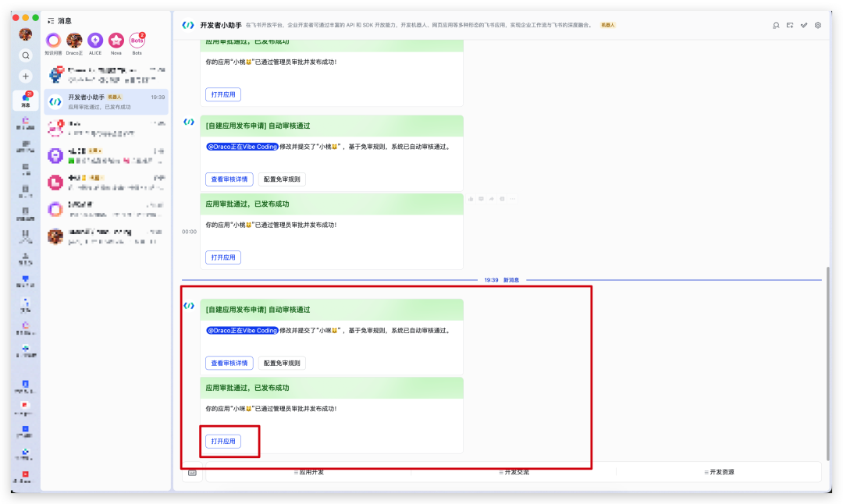Screen dimensions: 843x504
Task: Click the chat's vertical scrollbar
Action: [x=827, y=367]
